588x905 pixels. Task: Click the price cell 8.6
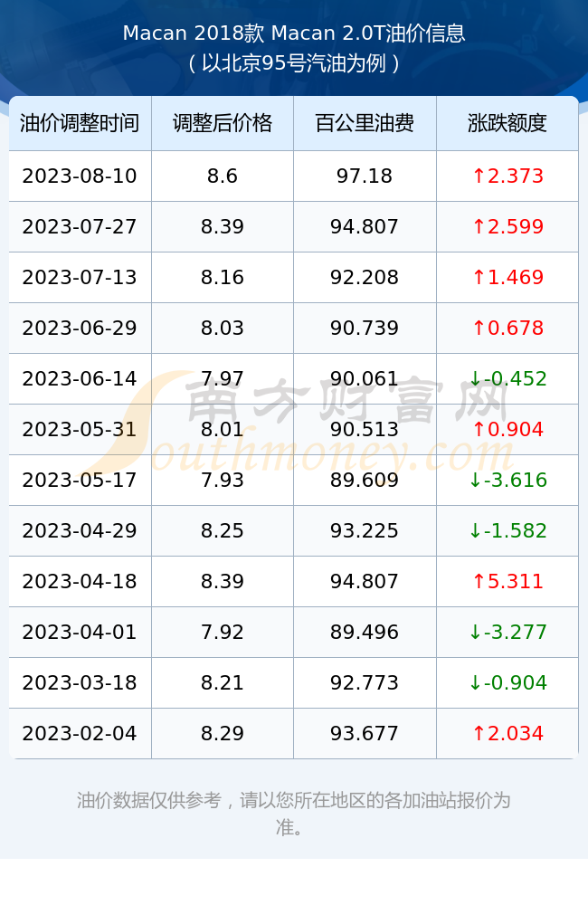click(223, 176)
